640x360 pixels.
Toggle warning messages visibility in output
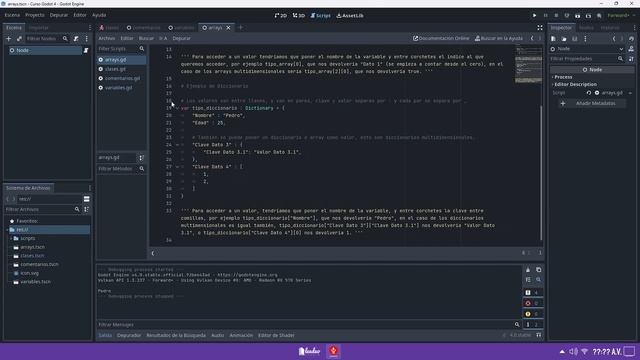pyautogui.click(x=533, y=314)
